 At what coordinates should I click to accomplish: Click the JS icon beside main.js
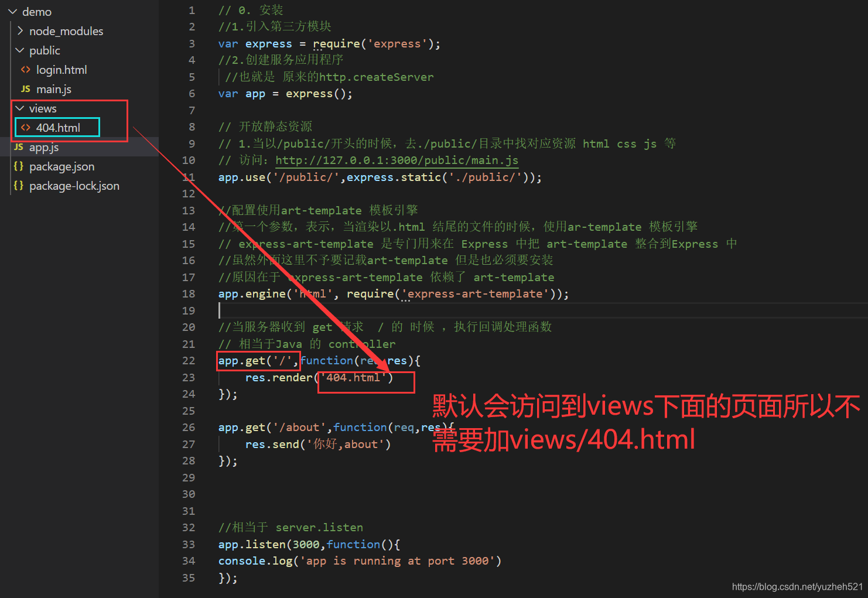coord(26,89)
